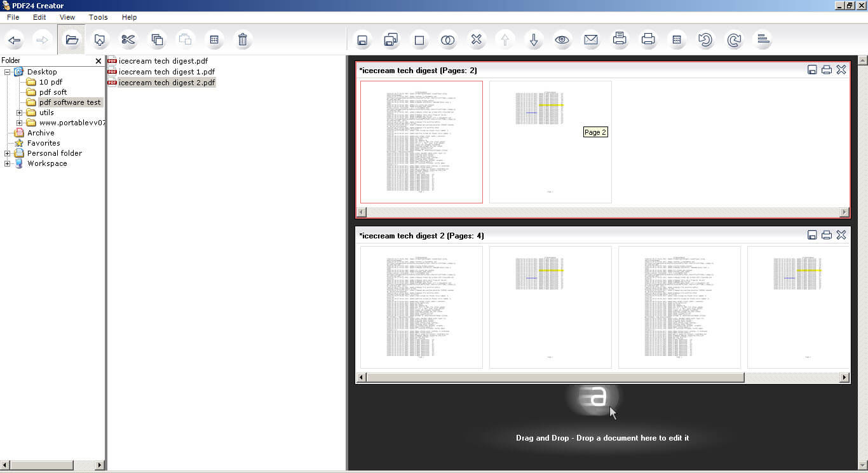868x473 pixels.
Task: Rotate page left with counterclockwise arrow
Action: (x=705, y=40)
